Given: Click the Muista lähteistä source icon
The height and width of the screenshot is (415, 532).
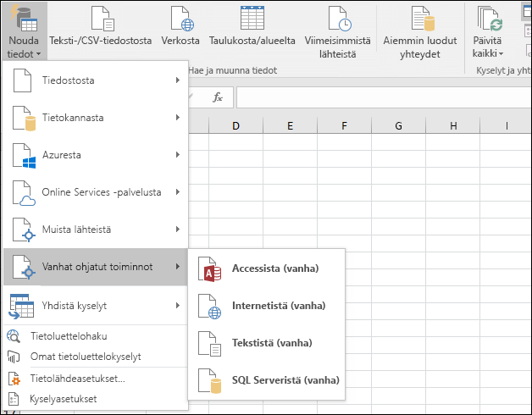Looking at the screenshot, I should [24, 230].
